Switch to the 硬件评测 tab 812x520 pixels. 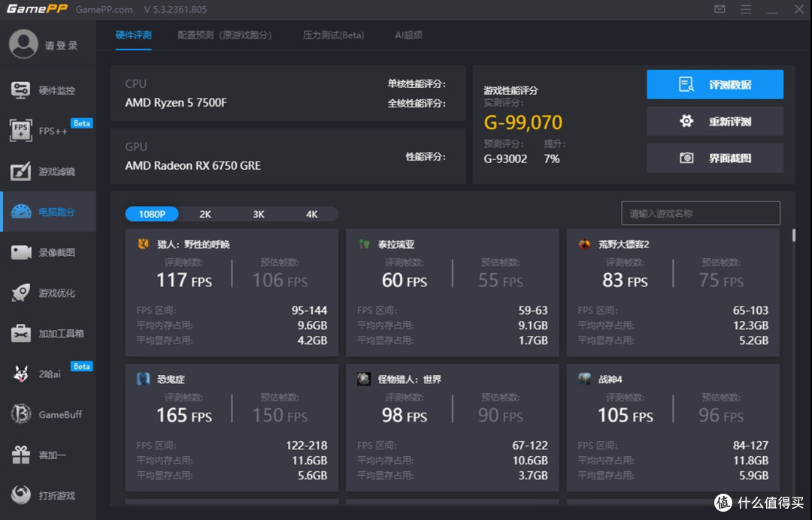(x=134, y=35)
